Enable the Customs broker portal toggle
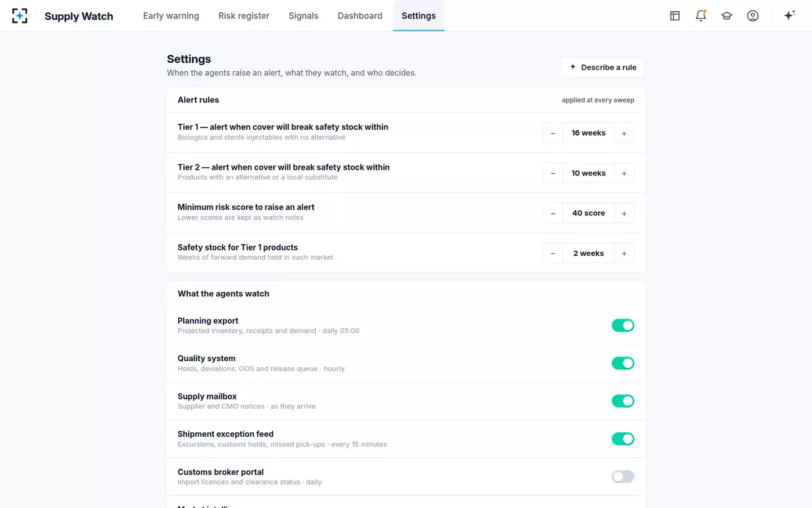This screenshot has width=812, height=508. (623, 477)
